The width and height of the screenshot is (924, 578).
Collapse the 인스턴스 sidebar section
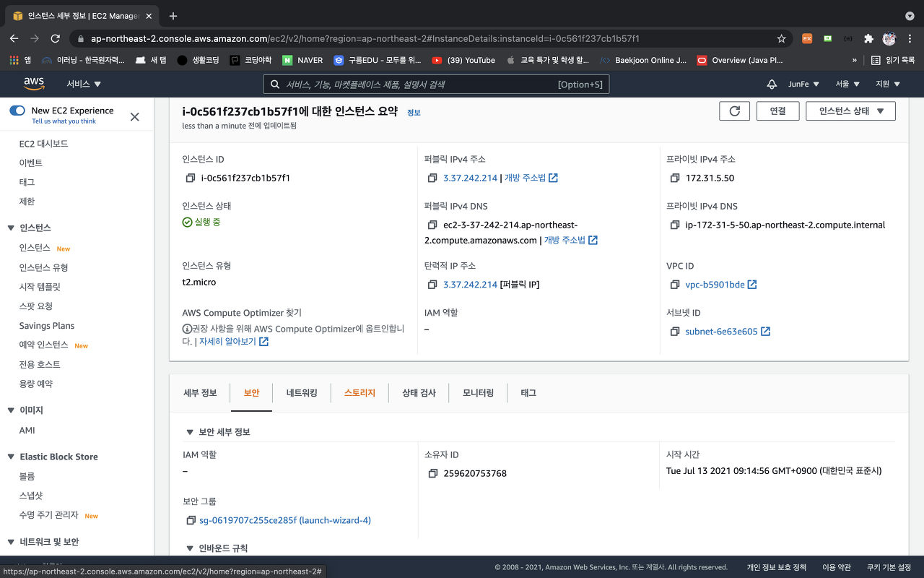tap(11, 228)
